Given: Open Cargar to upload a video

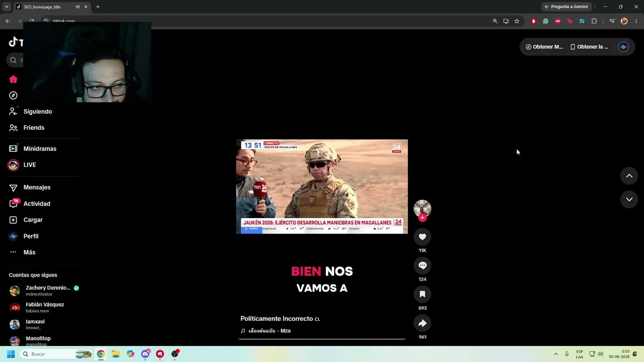Looking at the screenshot, I should click(x=26, y=220).
